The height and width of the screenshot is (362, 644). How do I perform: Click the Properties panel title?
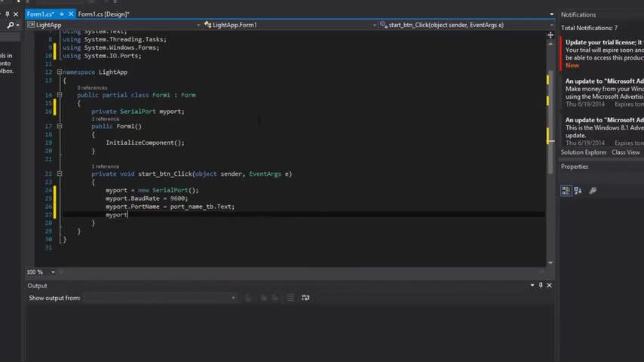[575, 167]
